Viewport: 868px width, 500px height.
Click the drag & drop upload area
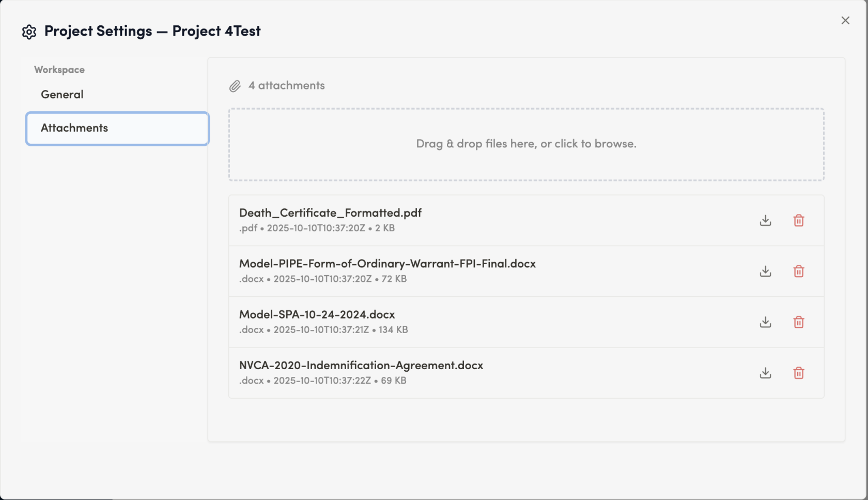(526, 144)
